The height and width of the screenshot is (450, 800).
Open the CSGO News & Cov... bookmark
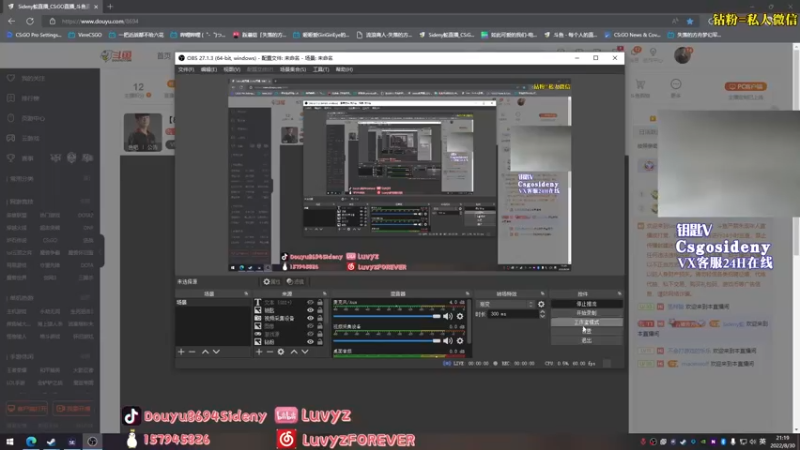(x=632, y=35)
